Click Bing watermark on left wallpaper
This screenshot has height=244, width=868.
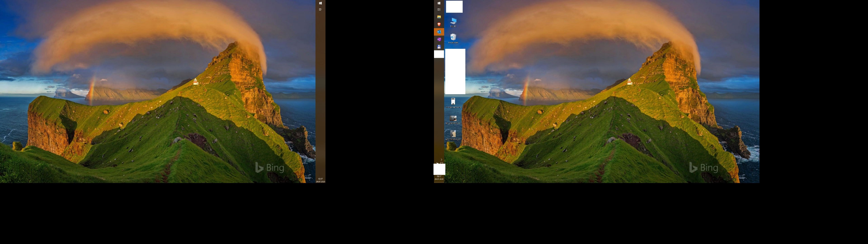coord(270,167)
